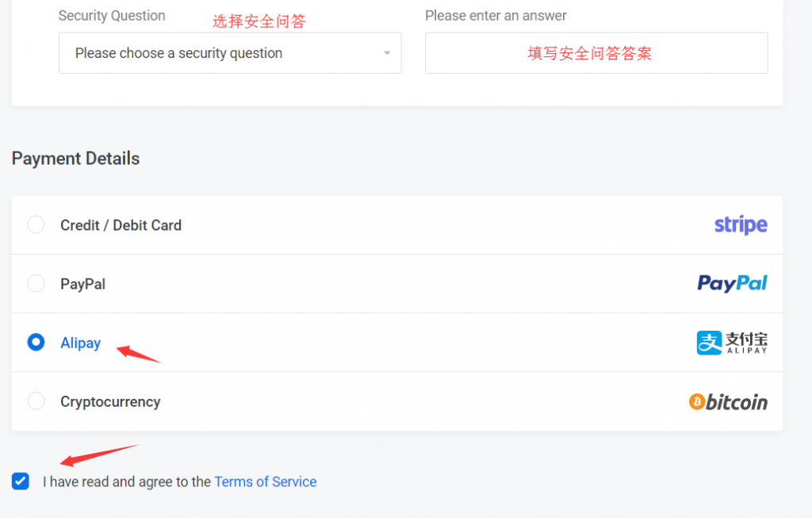Click the Cryptocurrency option label
Image resolution: width=812 pixels, height=518 pixels.
tap(110, 402)
